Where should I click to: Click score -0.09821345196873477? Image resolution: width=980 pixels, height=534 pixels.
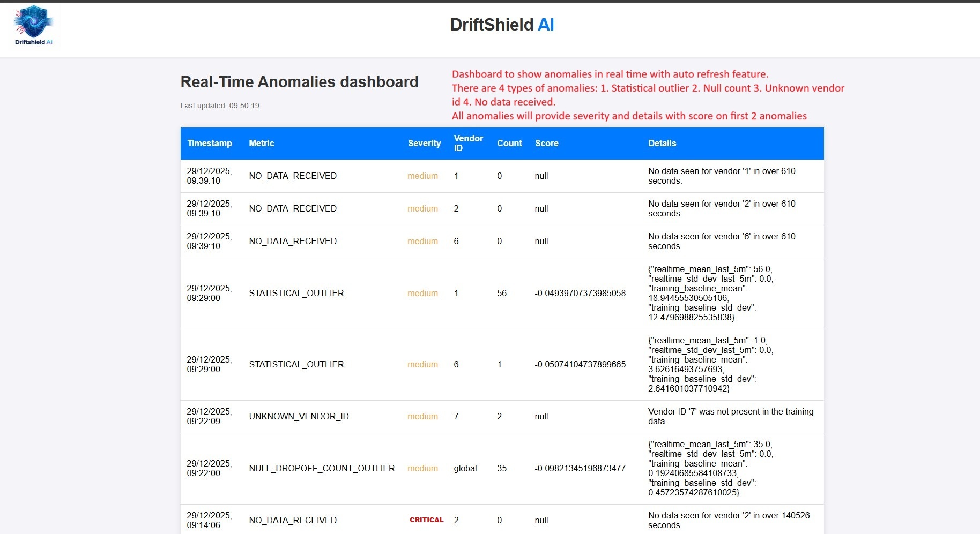[580, 468]
